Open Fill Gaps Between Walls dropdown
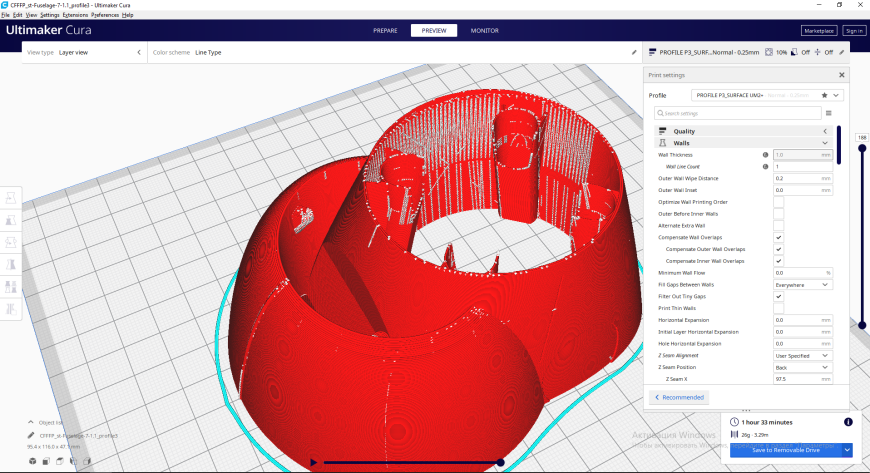This screenshot has height=473, width=870. [802, 285]
